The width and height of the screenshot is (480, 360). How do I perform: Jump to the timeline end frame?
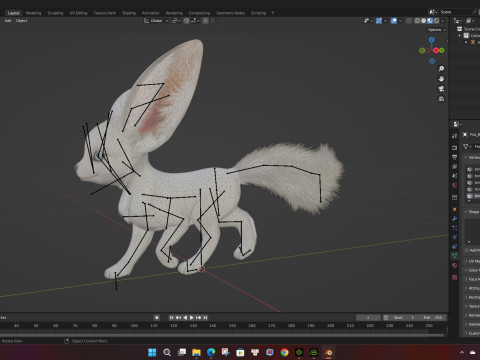[x=205, y=317]
